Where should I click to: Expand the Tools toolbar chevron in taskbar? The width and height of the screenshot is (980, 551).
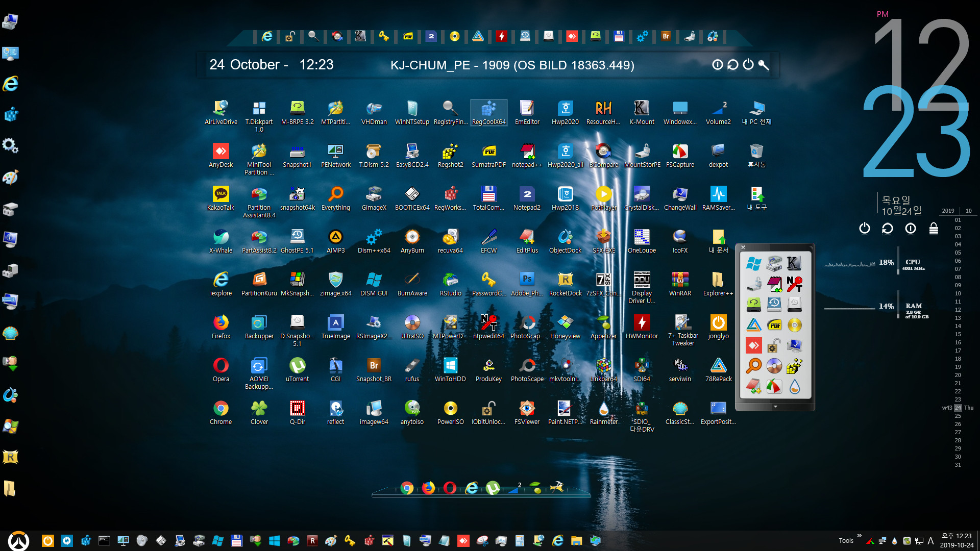860,536
